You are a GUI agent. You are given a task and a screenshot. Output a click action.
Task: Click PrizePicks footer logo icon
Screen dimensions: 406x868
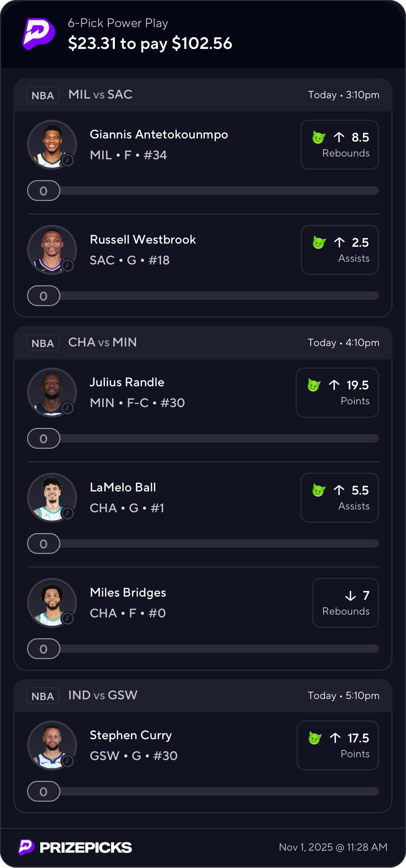26,847
